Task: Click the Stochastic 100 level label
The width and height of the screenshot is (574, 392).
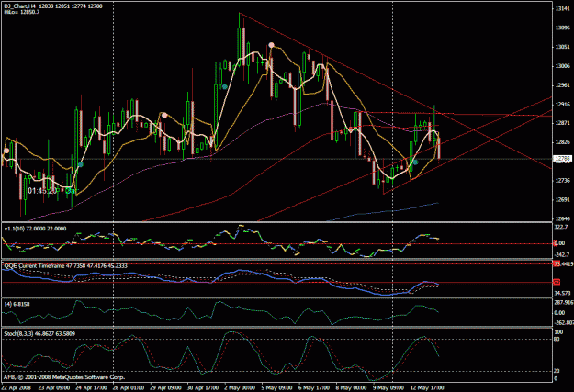Action: (558, 332)
